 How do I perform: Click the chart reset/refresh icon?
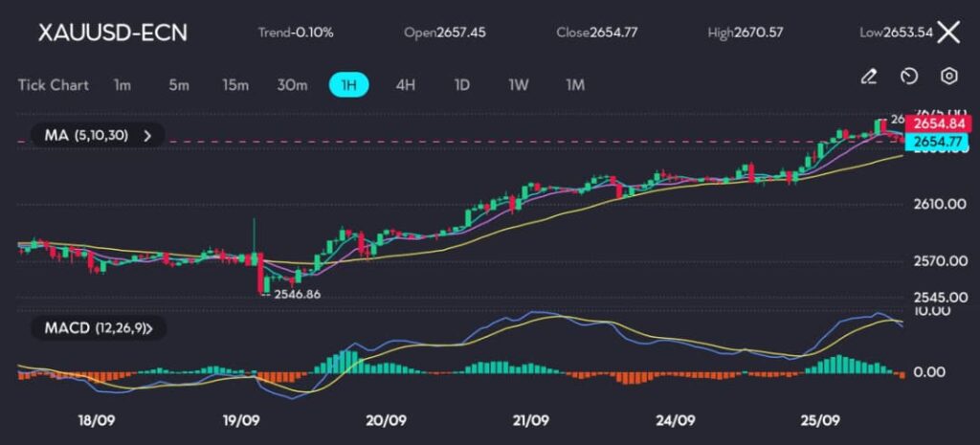pos(909,77)
